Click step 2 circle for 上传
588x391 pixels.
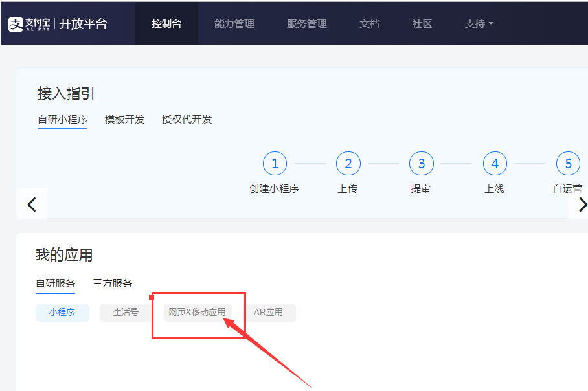(348, 164)
